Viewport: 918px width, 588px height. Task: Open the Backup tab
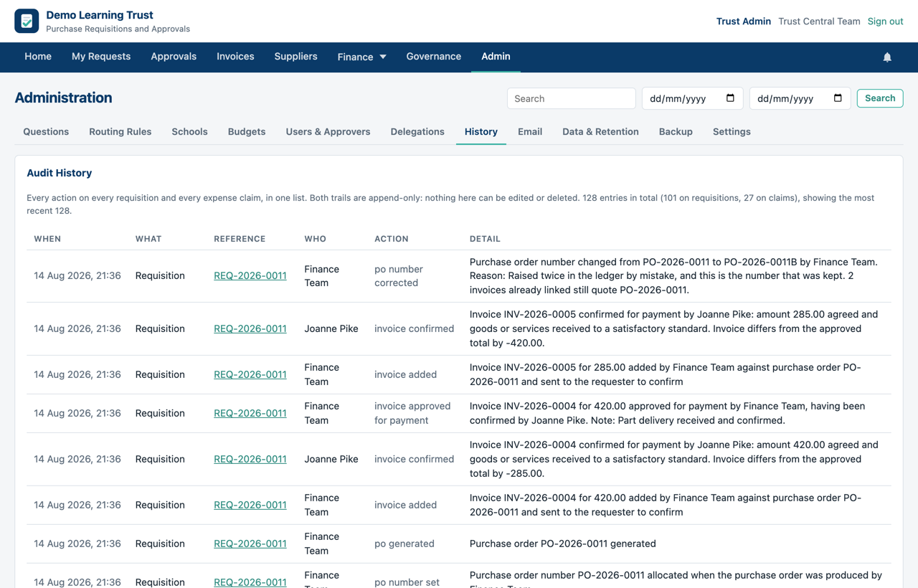[x=676, y=132]
